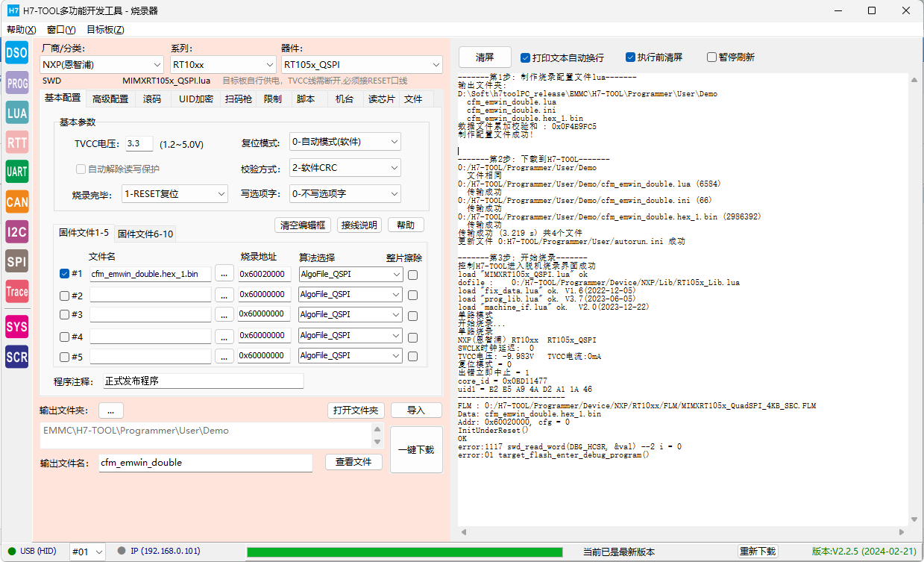Open the RTT viewer sidebar icon

[17, 142]
